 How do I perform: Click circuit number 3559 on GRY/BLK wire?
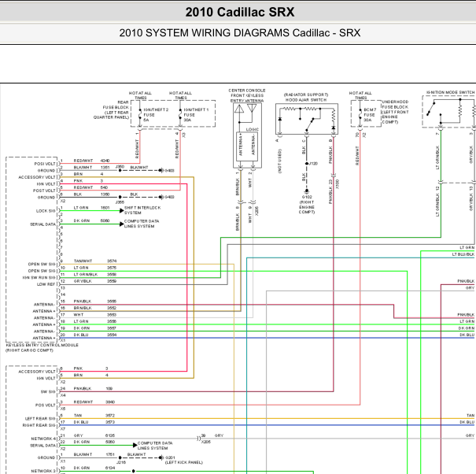pyautogui.click(x=112, y=281)
